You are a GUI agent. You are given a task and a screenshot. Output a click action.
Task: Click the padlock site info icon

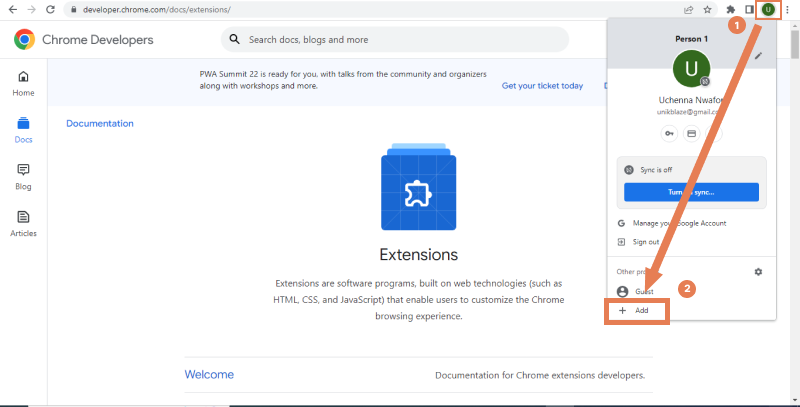(x=74, y=10)
